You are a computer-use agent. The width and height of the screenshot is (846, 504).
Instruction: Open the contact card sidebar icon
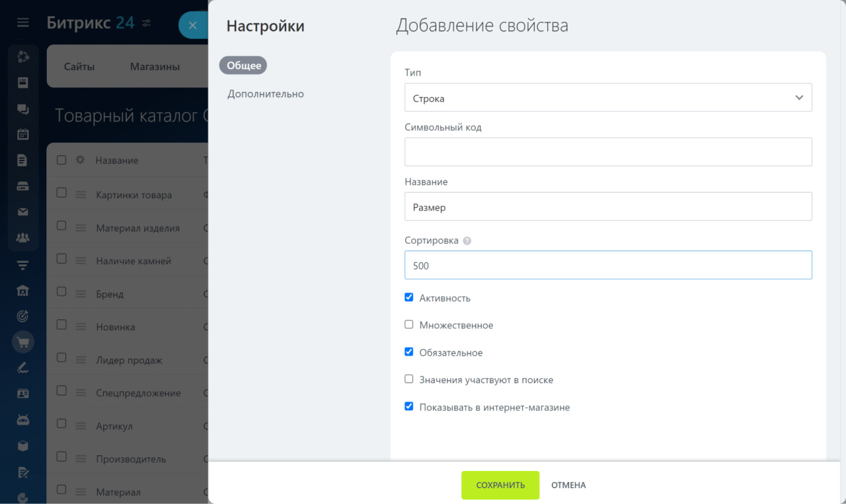pos(23,394)
